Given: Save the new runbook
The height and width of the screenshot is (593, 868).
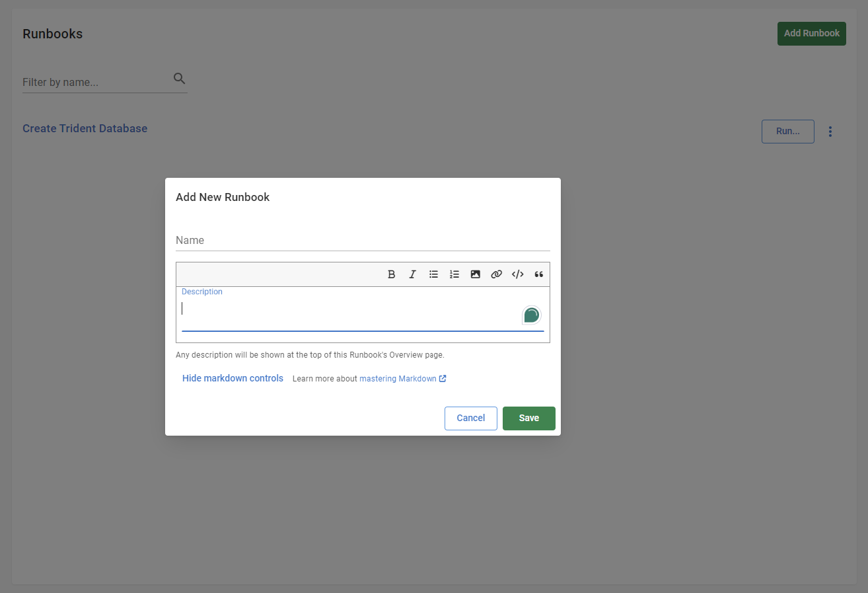Looking at the screenshot, I should [528, 418].
